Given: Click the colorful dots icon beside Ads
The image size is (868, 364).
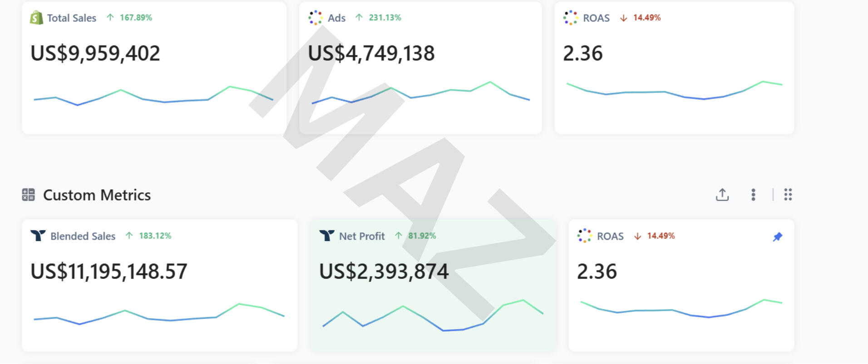Looking at the screenshot, I should pos(315,18).
